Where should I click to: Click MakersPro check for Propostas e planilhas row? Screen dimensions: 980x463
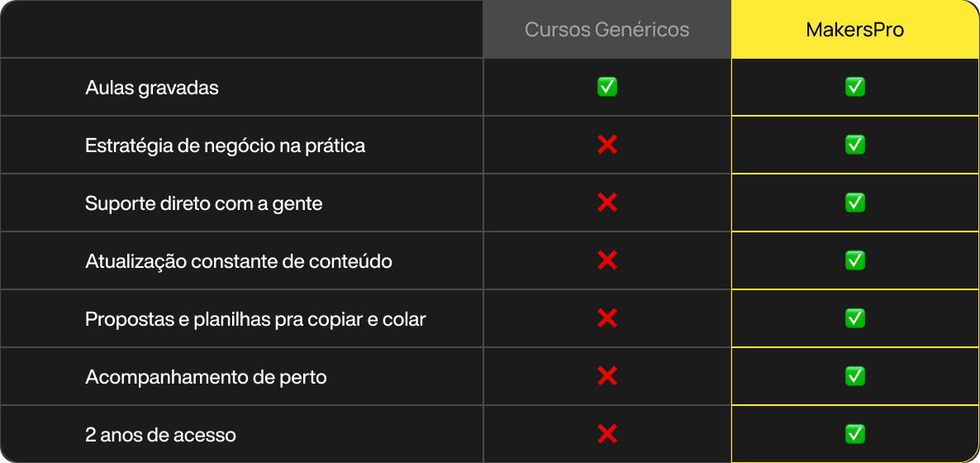point(855,318)
